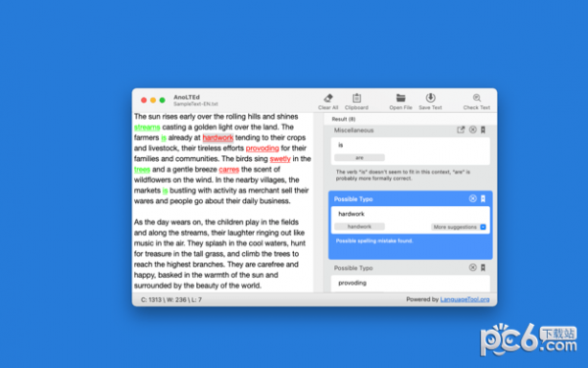Apply the 'are' suggestion for 'is'
The image size is (588, 368).
360,158
